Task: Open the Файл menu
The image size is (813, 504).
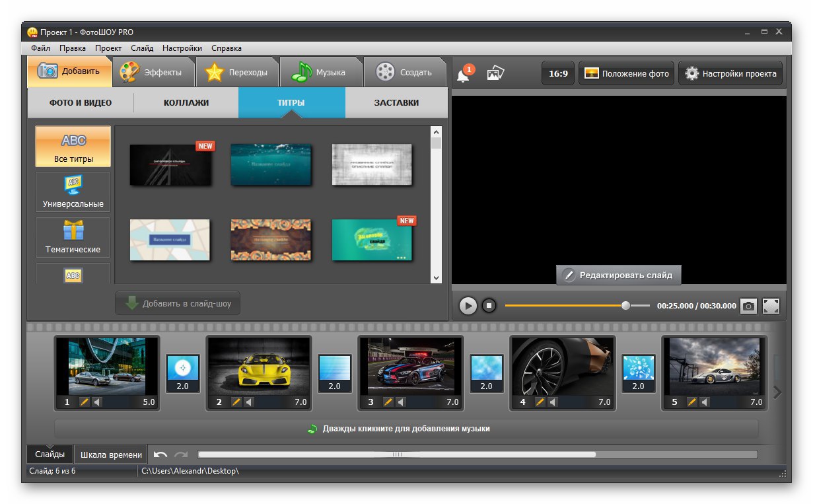Action: tap(40, 48)
